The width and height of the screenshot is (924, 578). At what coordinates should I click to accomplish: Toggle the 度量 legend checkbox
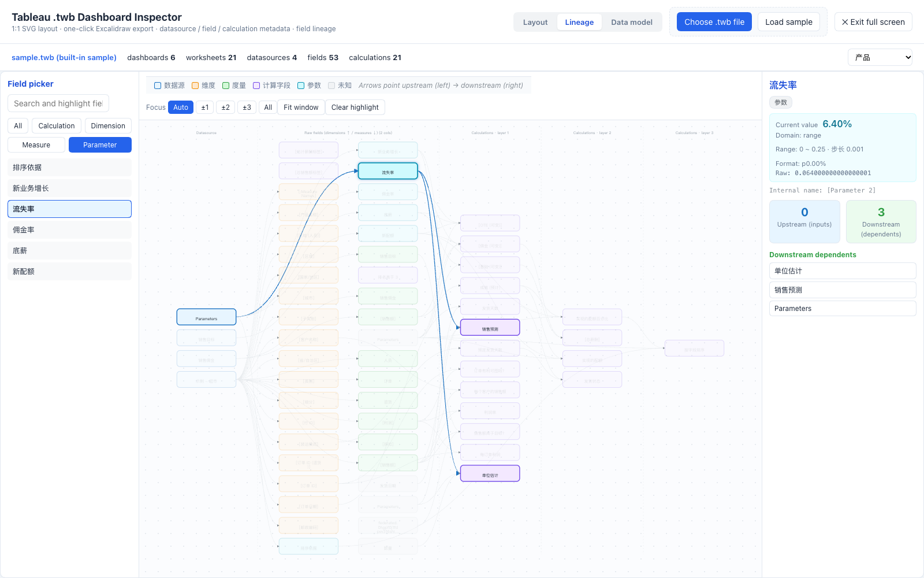pos(226,86)
